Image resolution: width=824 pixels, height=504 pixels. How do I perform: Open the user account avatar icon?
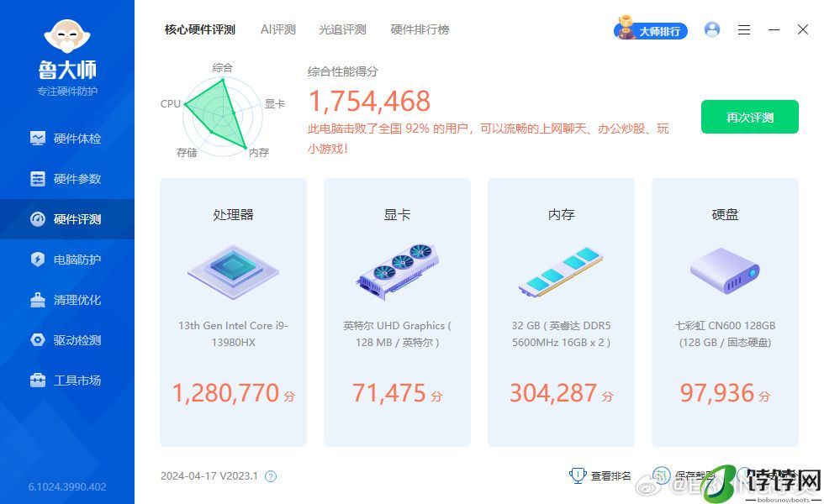tap(712, 29)
